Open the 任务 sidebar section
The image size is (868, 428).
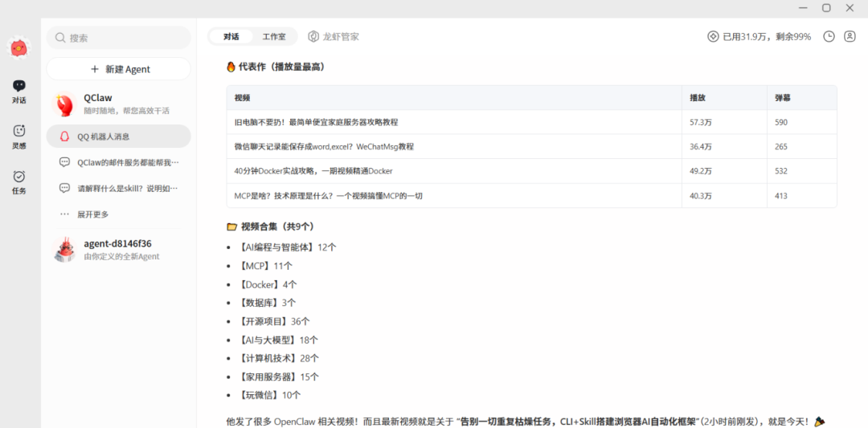19,182
